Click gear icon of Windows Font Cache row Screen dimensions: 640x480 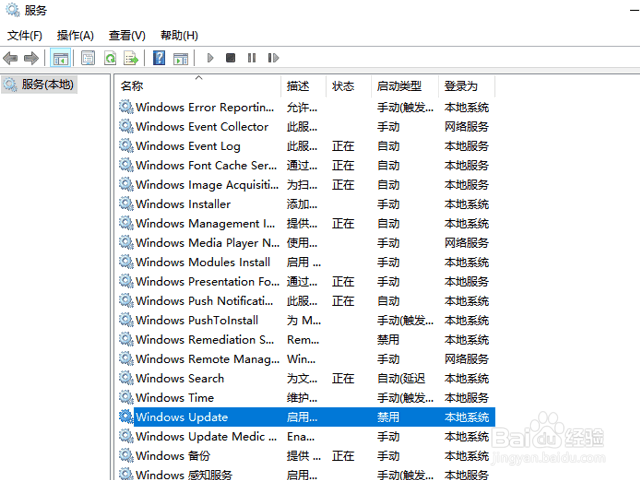coord(126,165)
